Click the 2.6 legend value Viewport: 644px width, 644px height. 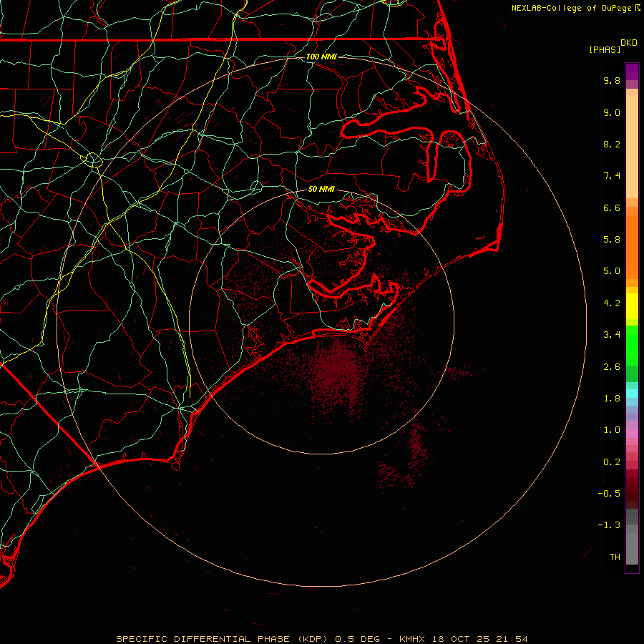[x=612, y=367]
